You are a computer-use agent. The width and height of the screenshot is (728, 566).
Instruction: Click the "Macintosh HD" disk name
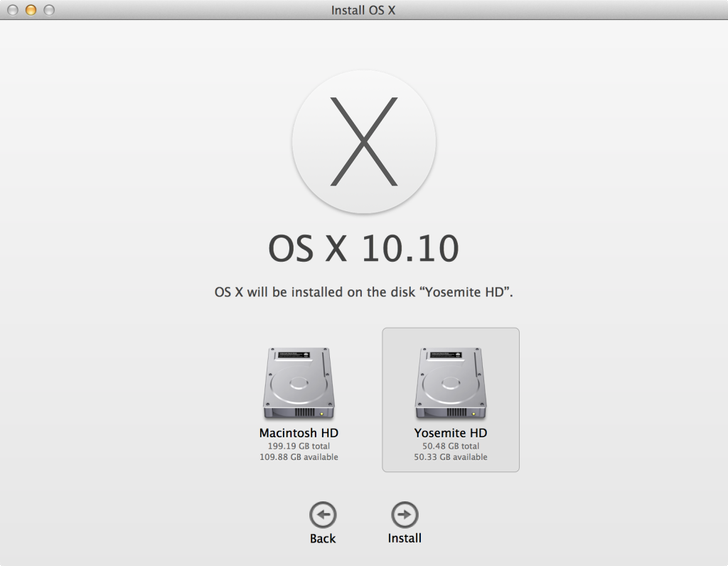(299, 433)
